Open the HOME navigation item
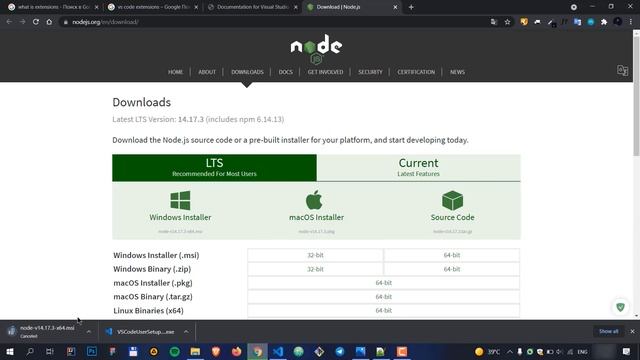 pos(176,72)
